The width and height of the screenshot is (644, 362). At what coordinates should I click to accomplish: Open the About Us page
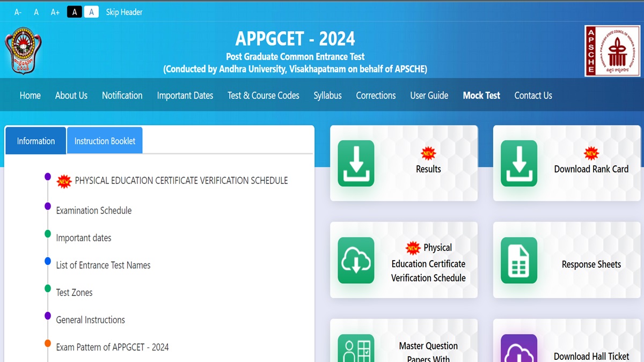[x=71, y=95]
